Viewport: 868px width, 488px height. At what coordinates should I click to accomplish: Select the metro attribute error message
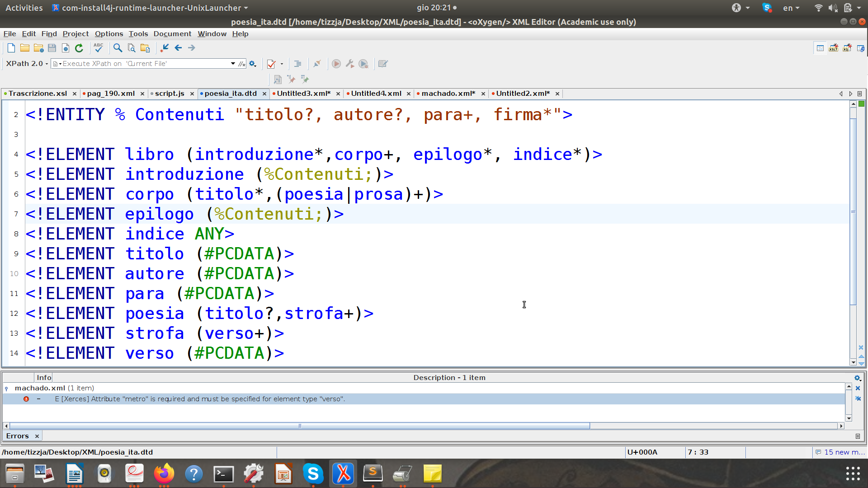tap(200, 399)
